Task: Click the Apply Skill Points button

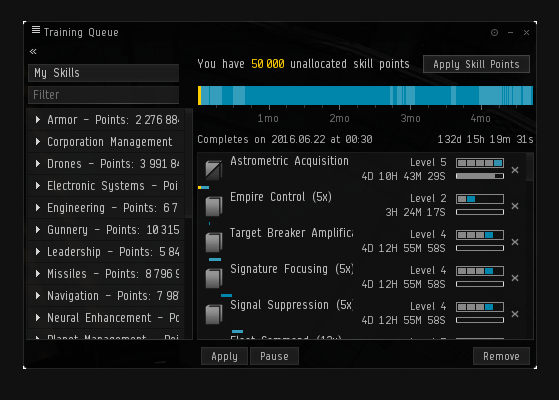Action: tap(476, 64)
